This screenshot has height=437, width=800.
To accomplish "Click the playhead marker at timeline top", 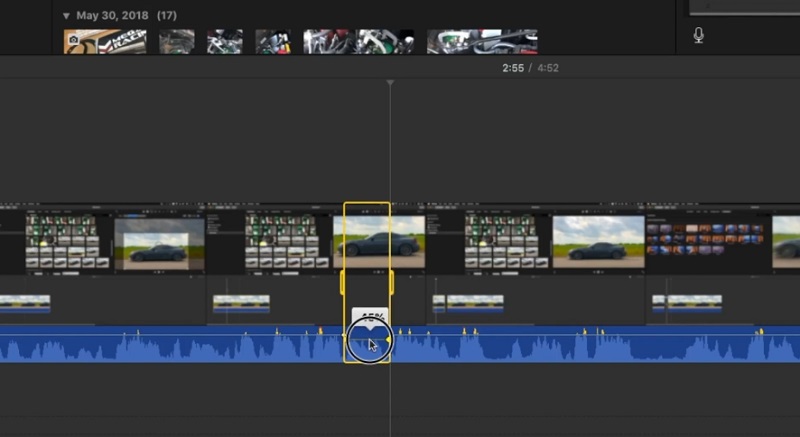I will point(390,82).
